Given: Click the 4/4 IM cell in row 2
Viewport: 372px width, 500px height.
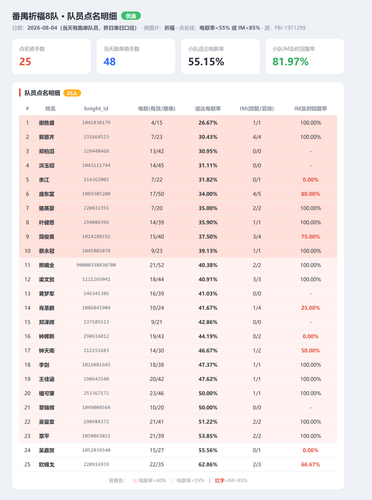Looking at the screenshot, I should click(257, 137).
